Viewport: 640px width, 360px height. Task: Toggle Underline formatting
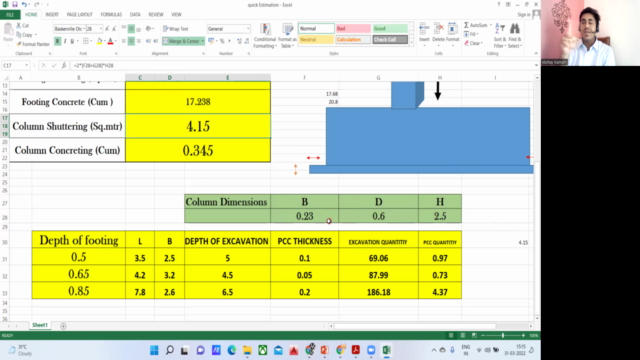click(x=72, y=41)
